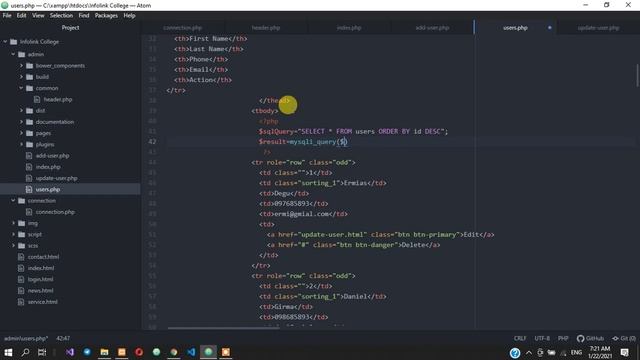The image size is (640, 360).
Task: Open index.php in the admin folder
Action: [x=48, y=167]
